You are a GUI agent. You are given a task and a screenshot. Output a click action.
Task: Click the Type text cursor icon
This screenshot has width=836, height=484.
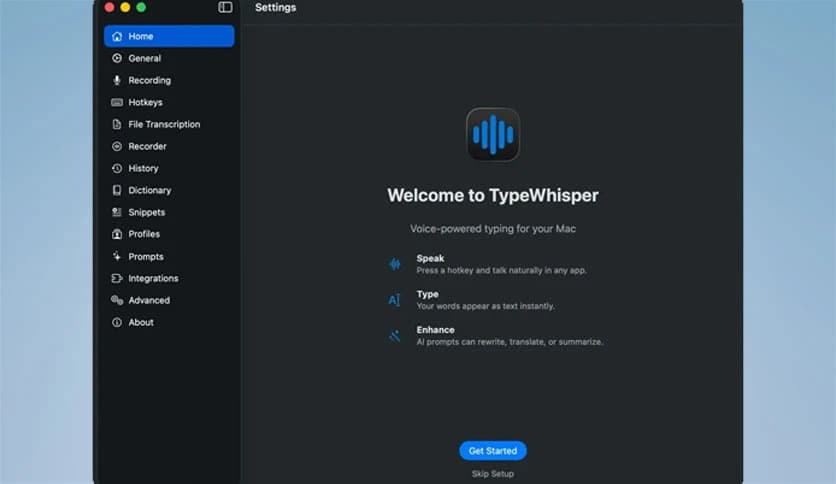click(394, 300)
